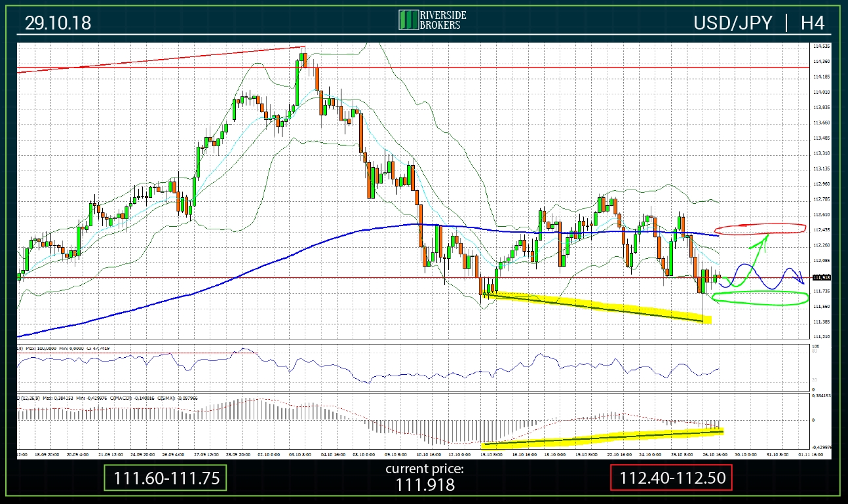Click the 114.535 price axis label
848x504 pixels.
[x=821, y=47]
